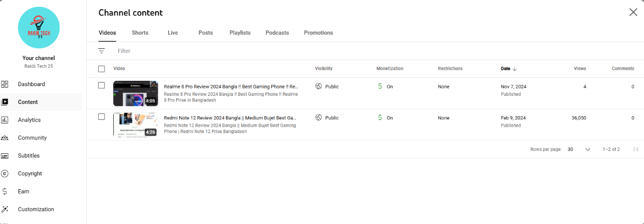Click the Dashboard grid icon in sidebar

(5, 84)
